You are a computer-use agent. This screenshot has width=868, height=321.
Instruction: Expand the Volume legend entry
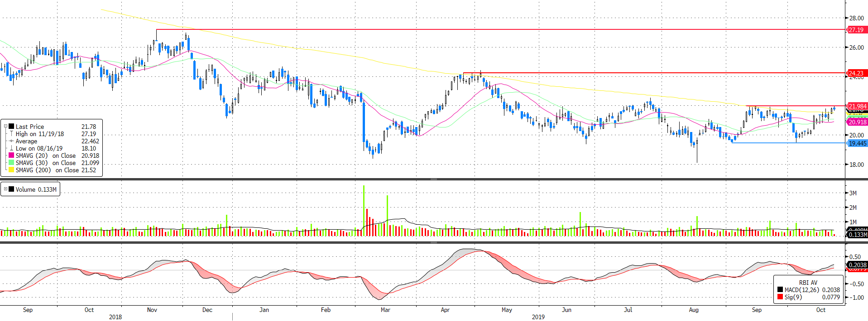tap(5, 189)
